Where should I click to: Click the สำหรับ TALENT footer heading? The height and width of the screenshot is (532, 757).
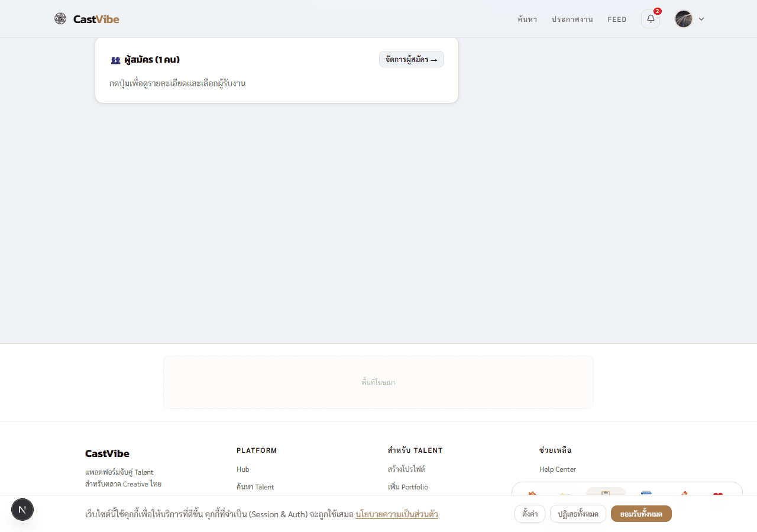tap(415, 450)
